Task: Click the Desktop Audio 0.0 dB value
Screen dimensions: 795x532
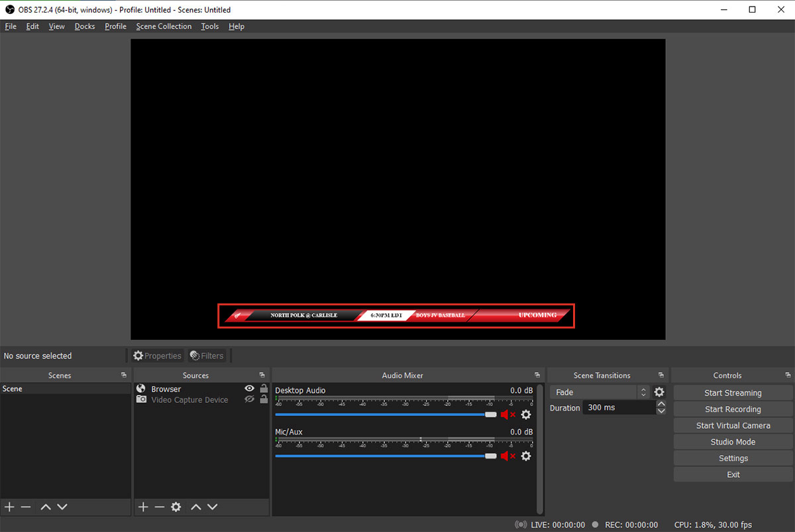Action: coord(521,390)
